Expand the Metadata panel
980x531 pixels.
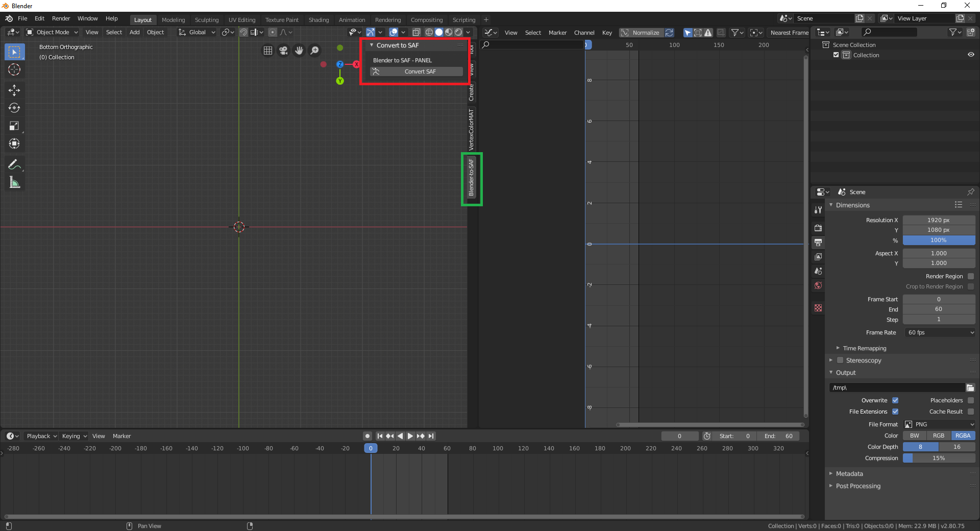pos(849,474)
